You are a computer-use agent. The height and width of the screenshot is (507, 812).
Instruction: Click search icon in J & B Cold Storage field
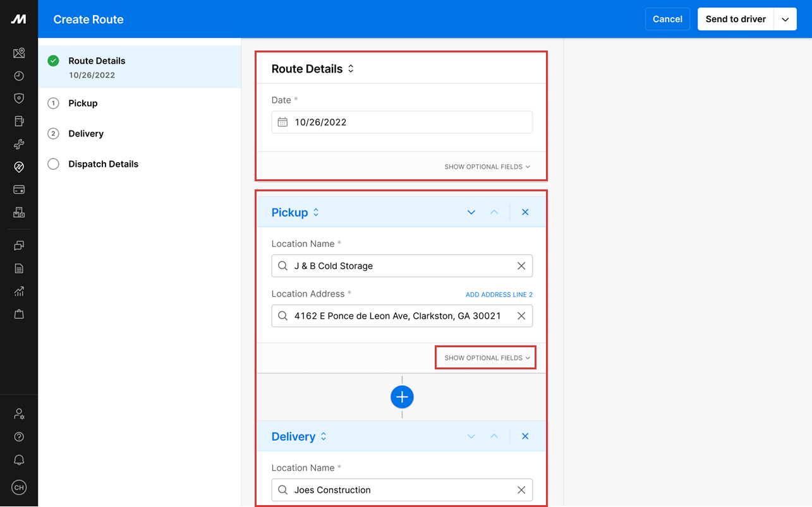click(x=283, y=266)
